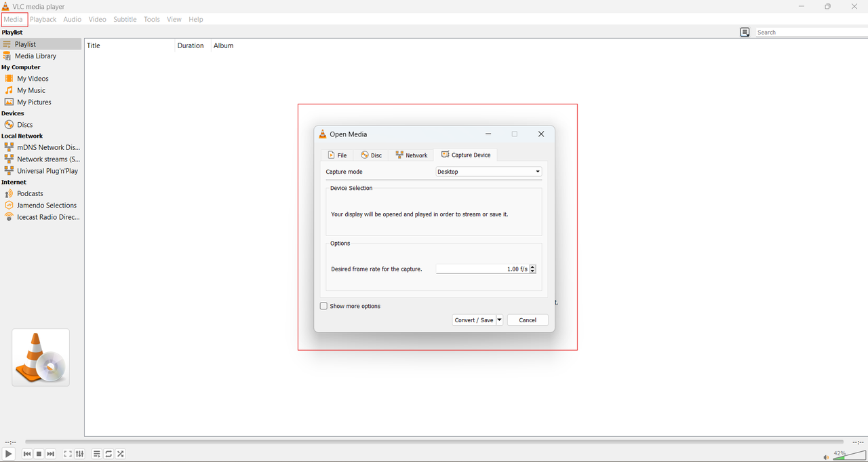This screenshot has width=868, height=462.
Task: Mute audio via speaker icon
Action: pos(825,457)
